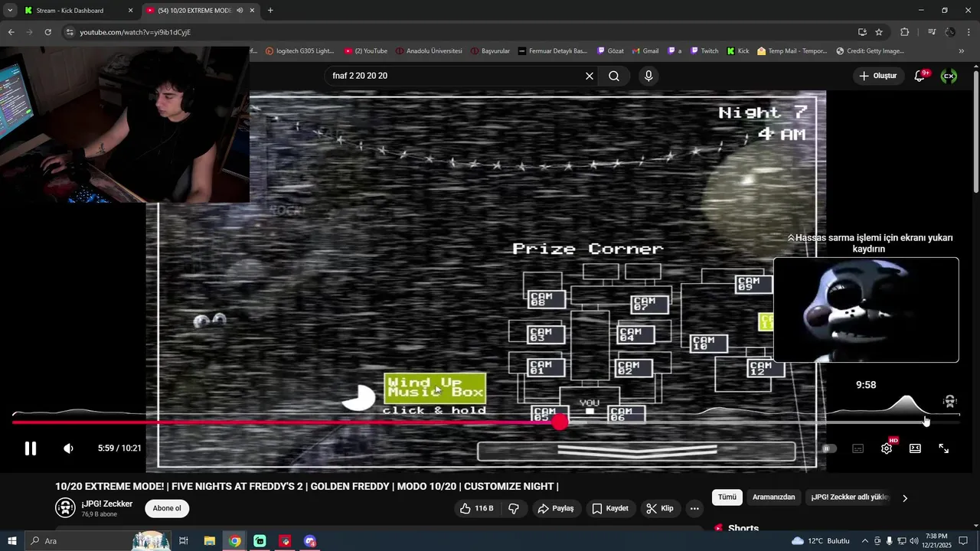Open the Anadolu Üniversitesi bookmark
980x551 pixels.
(x=429, y=51)
